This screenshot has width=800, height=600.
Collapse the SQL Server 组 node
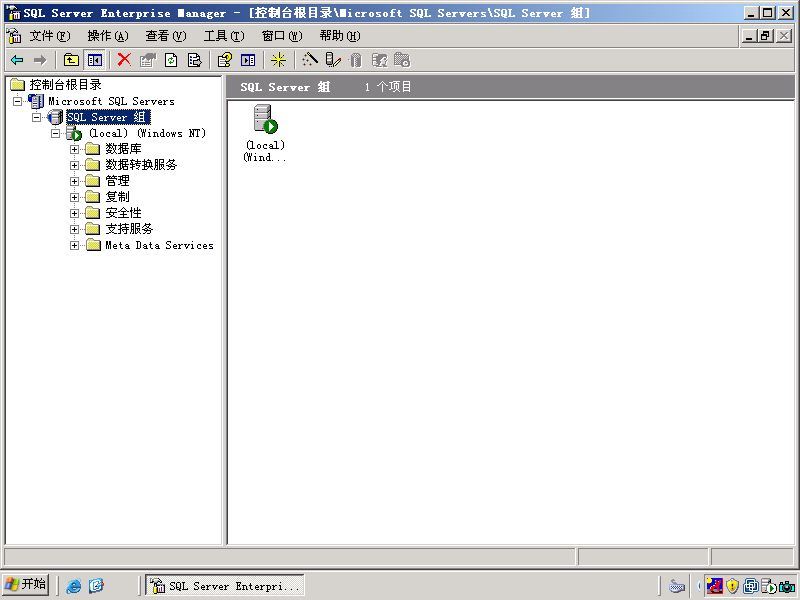[36, 117]
